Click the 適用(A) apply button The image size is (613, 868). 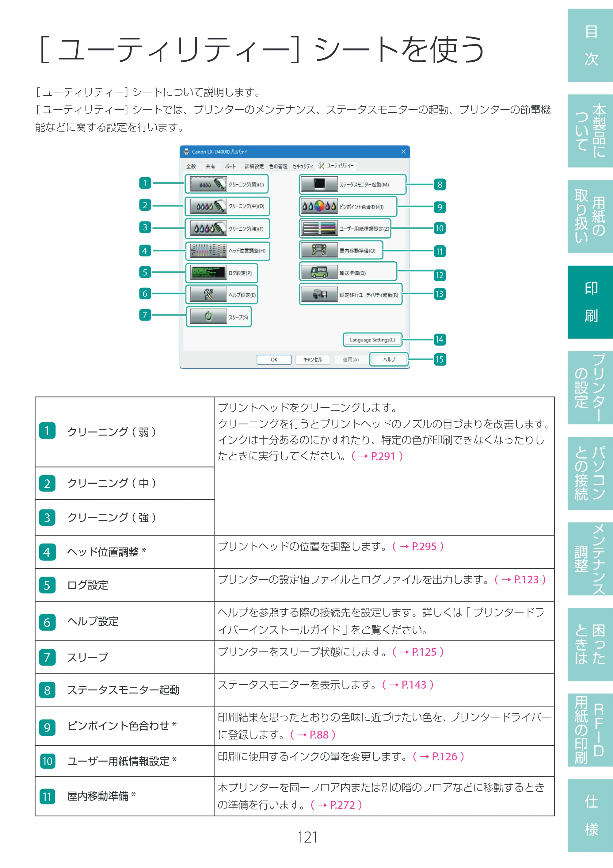tap(351, 359)
